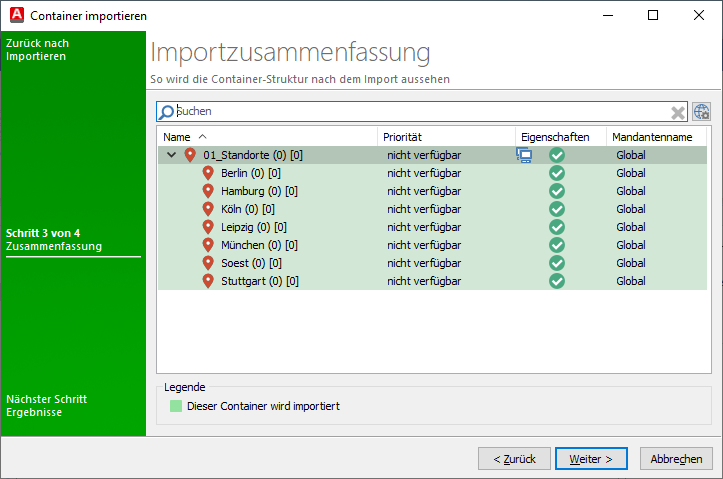The height and width of the screenshot is (479, 723).
Task: Select the Köln (0) [0] entry
Action: [248, 209]
